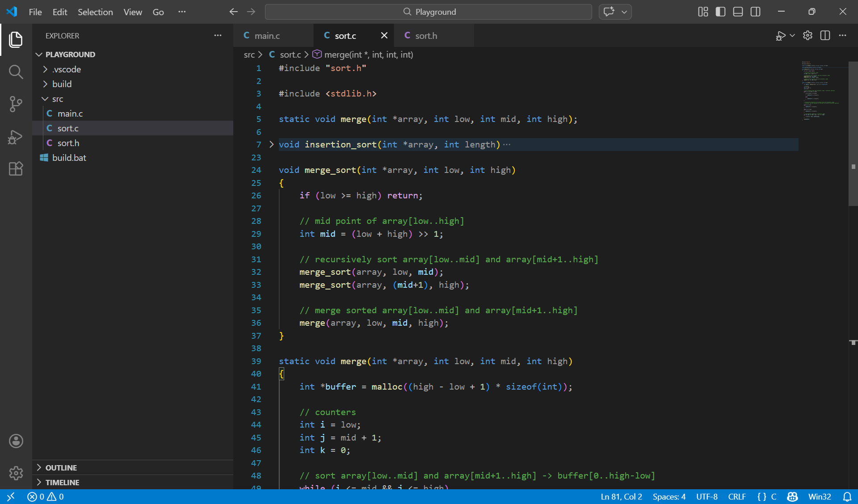Click Ln 81, Col 2 status
This screenshot has width=858, height=504.
coord(621,497)
